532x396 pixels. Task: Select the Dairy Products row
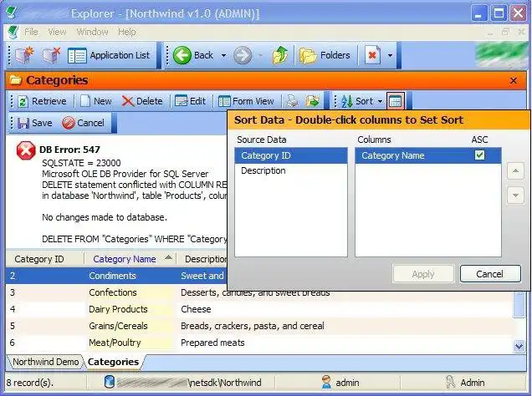(259, 309)
